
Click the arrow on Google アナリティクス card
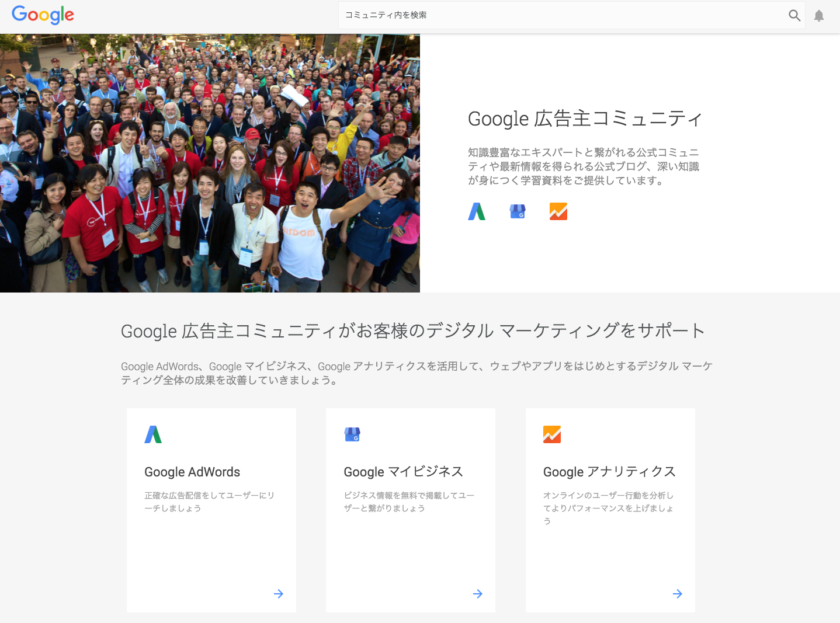pos(678,594)
